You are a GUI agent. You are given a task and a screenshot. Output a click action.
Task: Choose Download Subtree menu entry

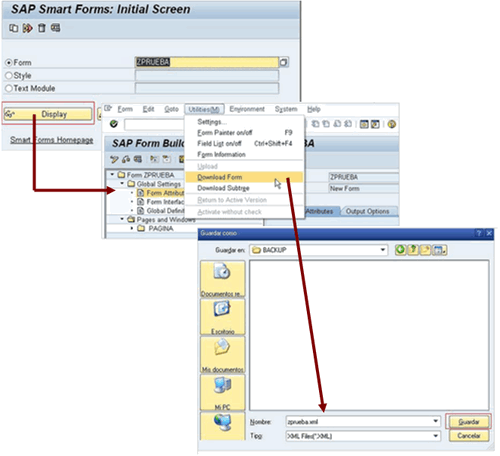(244, 188)
